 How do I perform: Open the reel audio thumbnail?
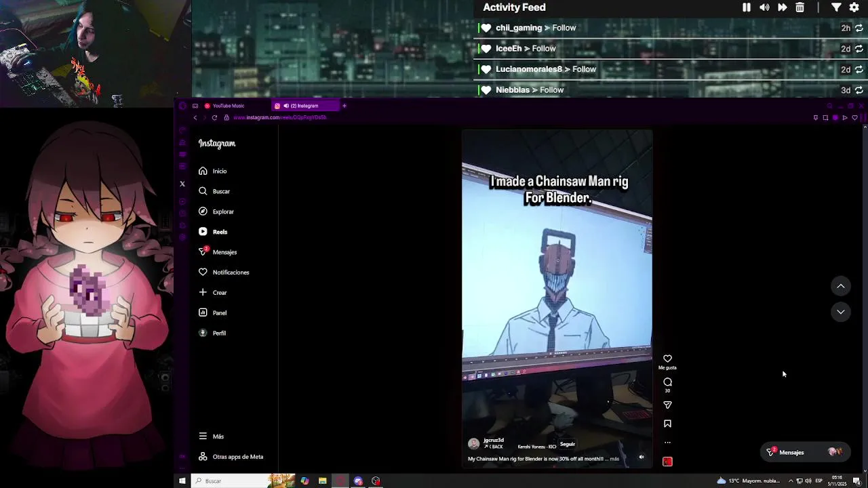click(667, 462)
